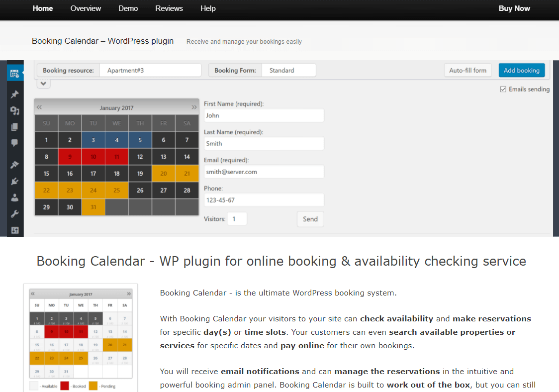The height and width of the screenshot is (392, 559).
Task: Select January 1 in the calendar
Action: pyautogui.click(x=46, y=140)
